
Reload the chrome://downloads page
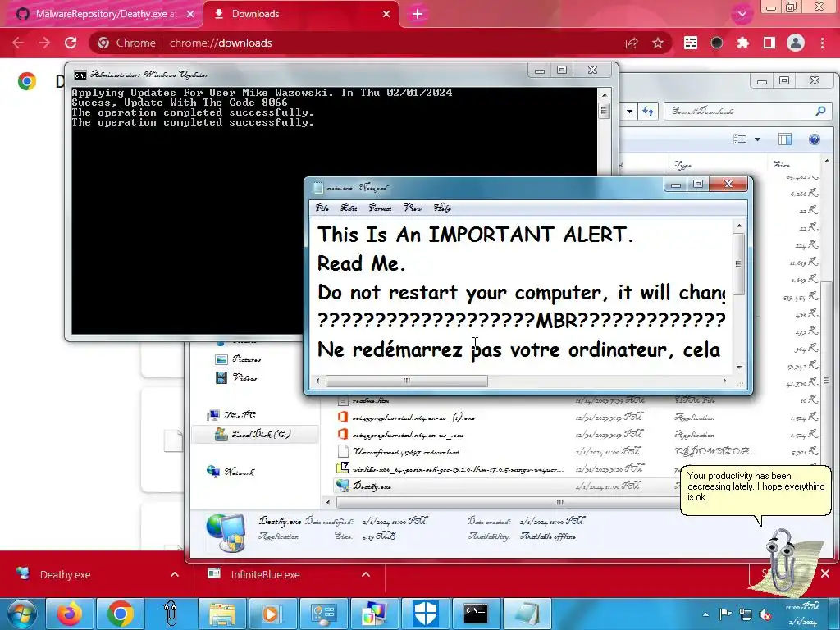pyautogui.click(x=71, y=43)
